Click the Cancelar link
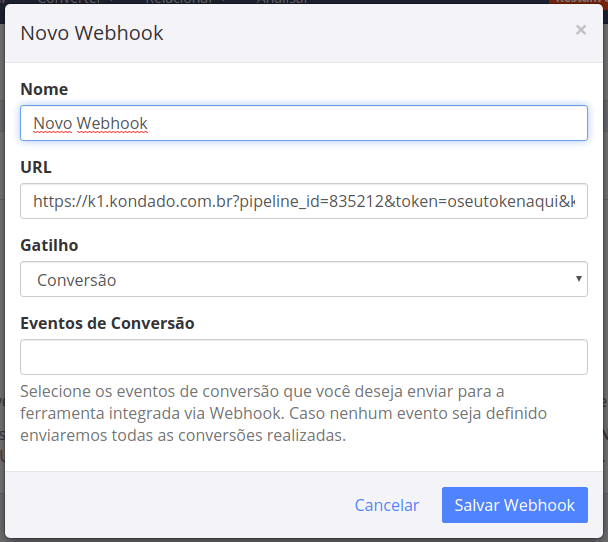 point(386,505)
